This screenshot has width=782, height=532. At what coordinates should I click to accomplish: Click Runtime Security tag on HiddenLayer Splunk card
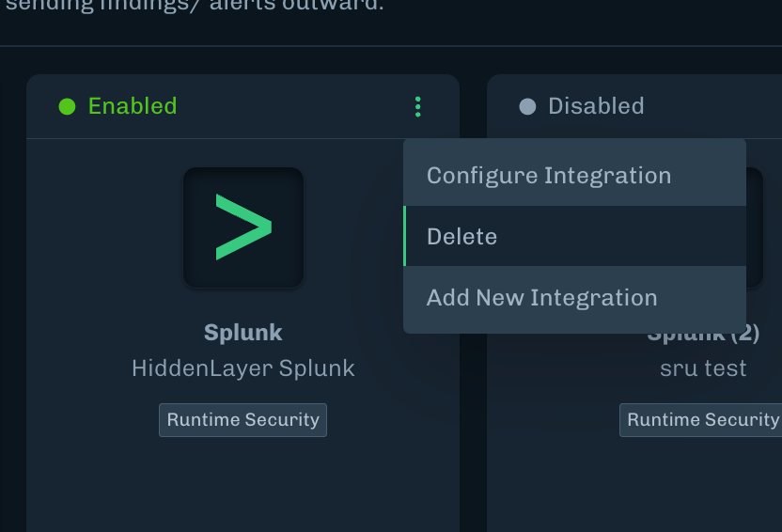[x=242, y=420]
